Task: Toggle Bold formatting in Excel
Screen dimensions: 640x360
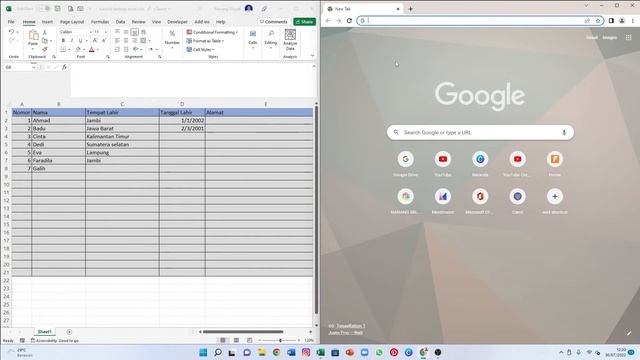Action: point(63,40)
